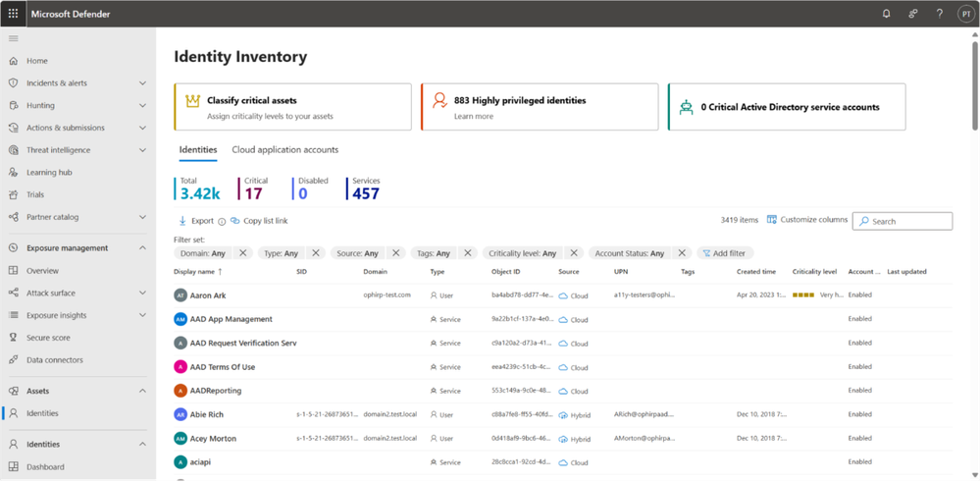Click the Export download arrow icon
The width and height of the screenshot is (980, 482).
coord(182,221)
